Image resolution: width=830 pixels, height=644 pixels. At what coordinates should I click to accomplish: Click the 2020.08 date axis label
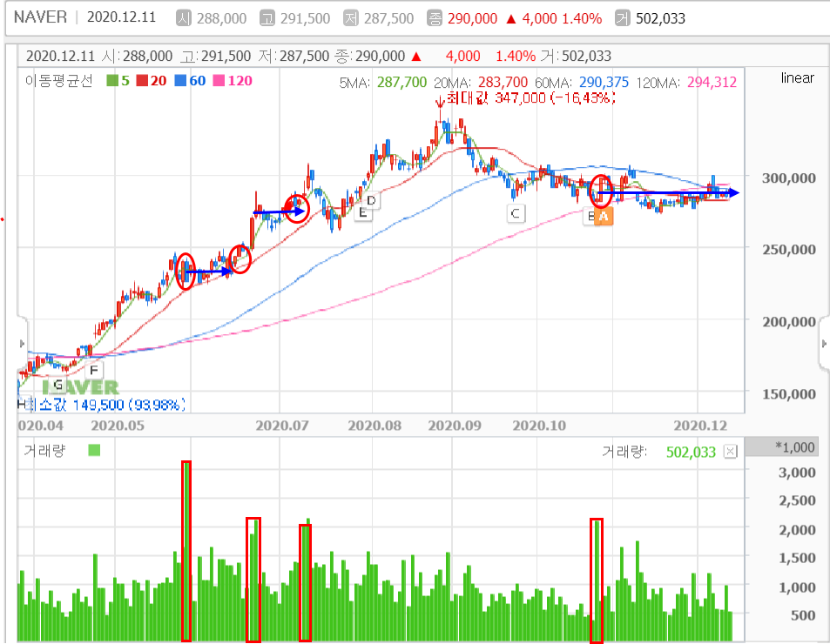(x=375, y=426)
